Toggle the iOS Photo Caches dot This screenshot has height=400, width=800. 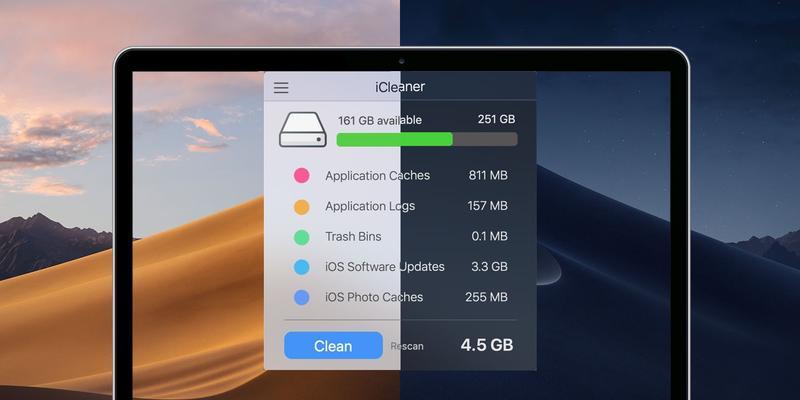(x=302, y=297)
